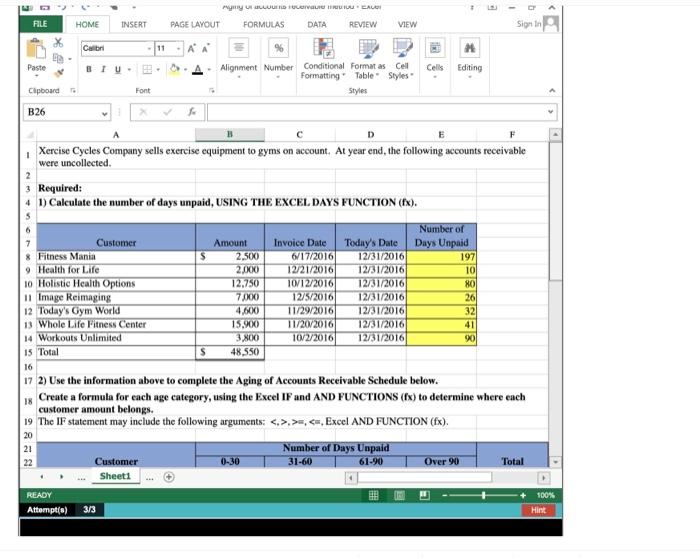Click the Select All corner triangle
The image size is (700, 559).
[30, 135]
